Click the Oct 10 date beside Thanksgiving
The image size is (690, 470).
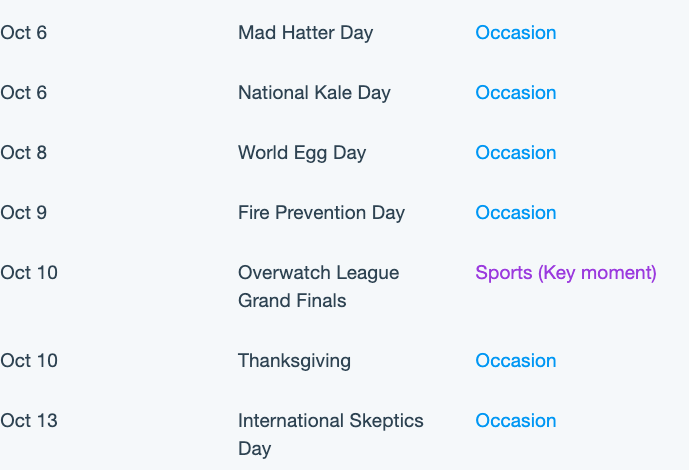click(x=29, y=361)
